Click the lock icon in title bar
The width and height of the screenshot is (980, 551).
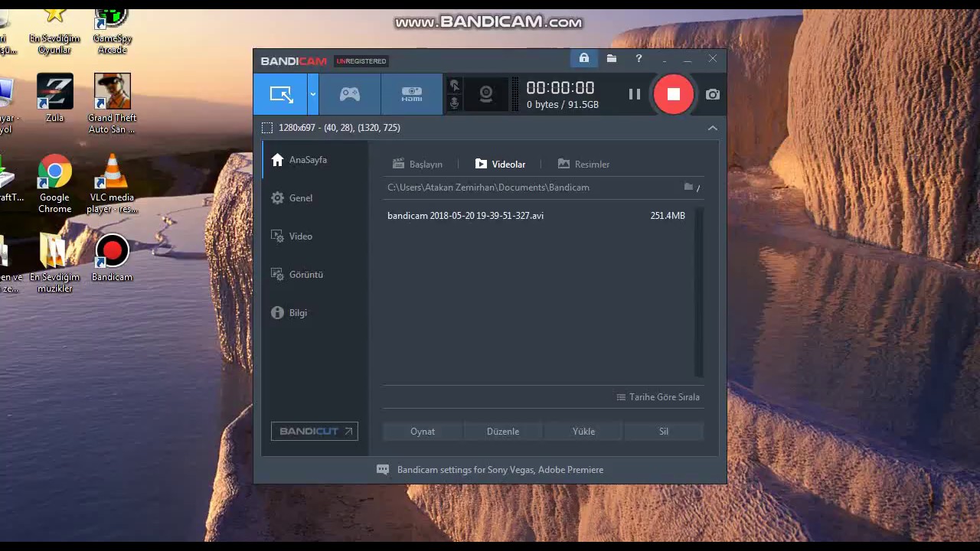584,58
